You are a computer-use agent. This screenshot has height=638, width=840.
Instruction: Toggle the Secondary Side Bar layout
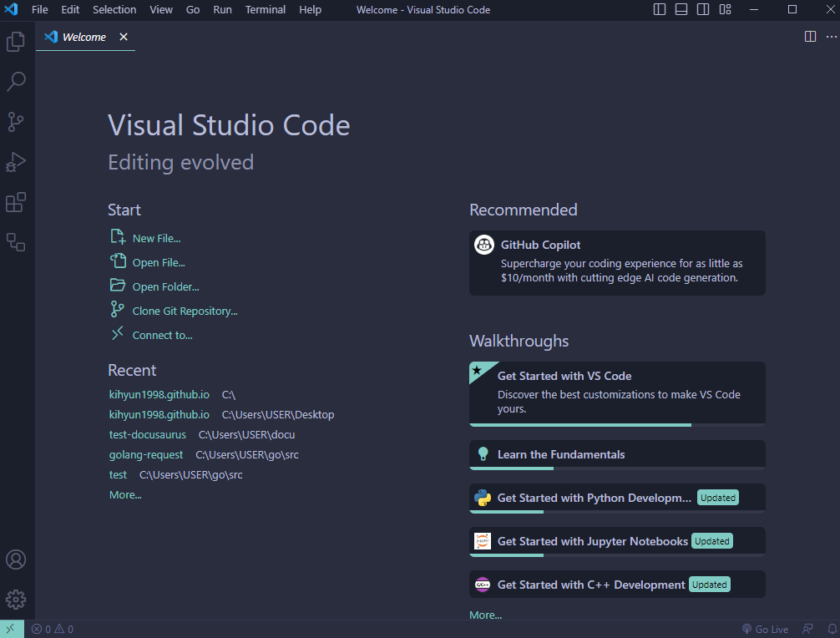pos(703,10)
